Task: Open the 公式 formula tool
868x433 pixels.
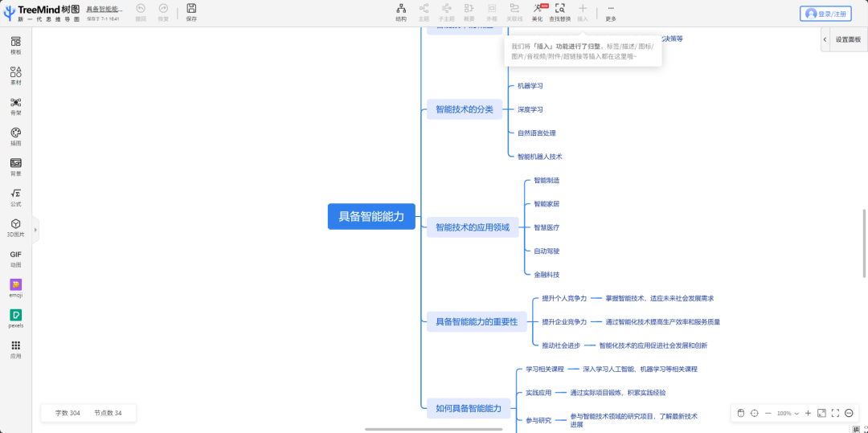Action: pyautogui.click(x=15, y=198)
